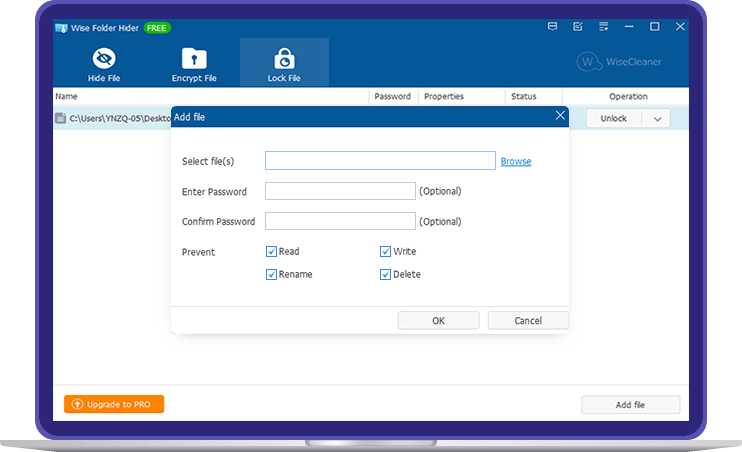
Task: Uncheck the Write prevention checkbox
Action: click(x=385, y=251)
